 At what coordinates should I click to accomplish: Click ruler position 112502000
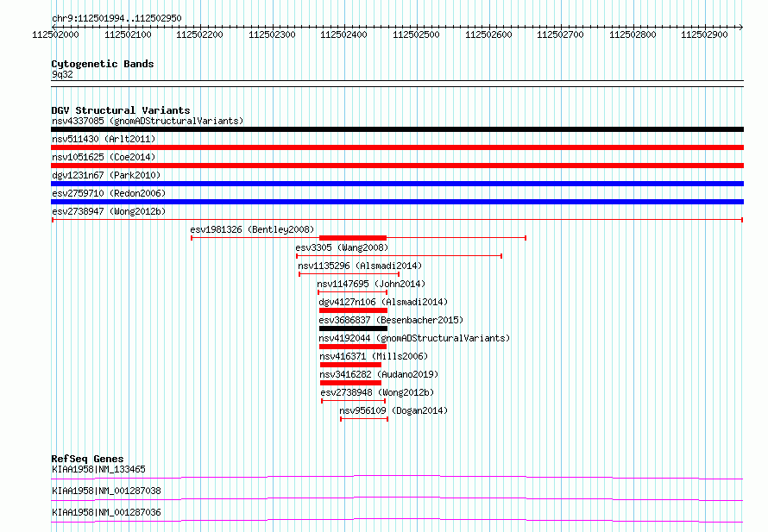pyautogui.click(x=55, y=34)
